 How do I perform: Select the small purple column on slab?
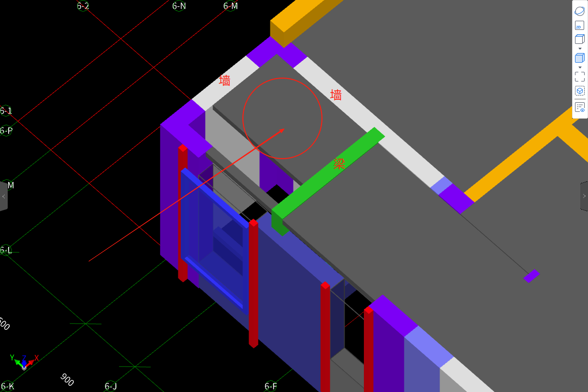pyautogui.click(x=532, y=276)
